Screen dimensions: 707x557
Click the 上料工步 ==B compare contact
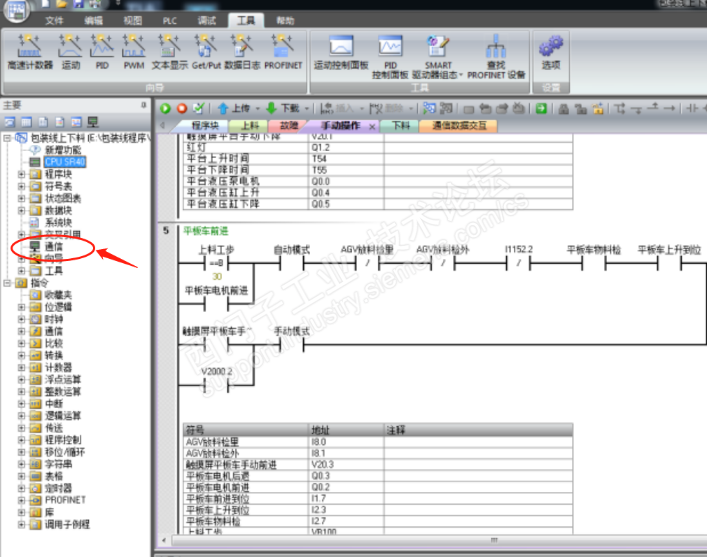pos(216,262)
